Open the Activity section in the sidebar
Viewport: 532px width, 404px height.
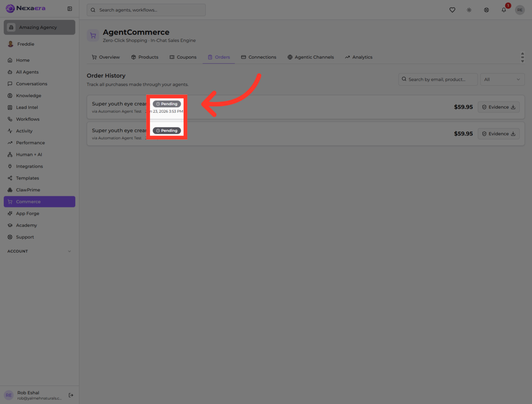[40, 131]
